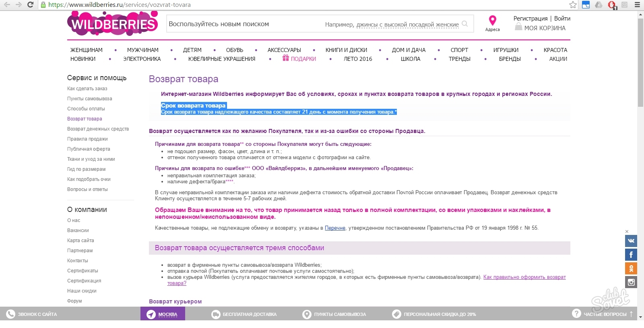Screen dimensions: 644x328
Task: Go to Акции section
Action: pyautogui.click(x=558, y=59)
